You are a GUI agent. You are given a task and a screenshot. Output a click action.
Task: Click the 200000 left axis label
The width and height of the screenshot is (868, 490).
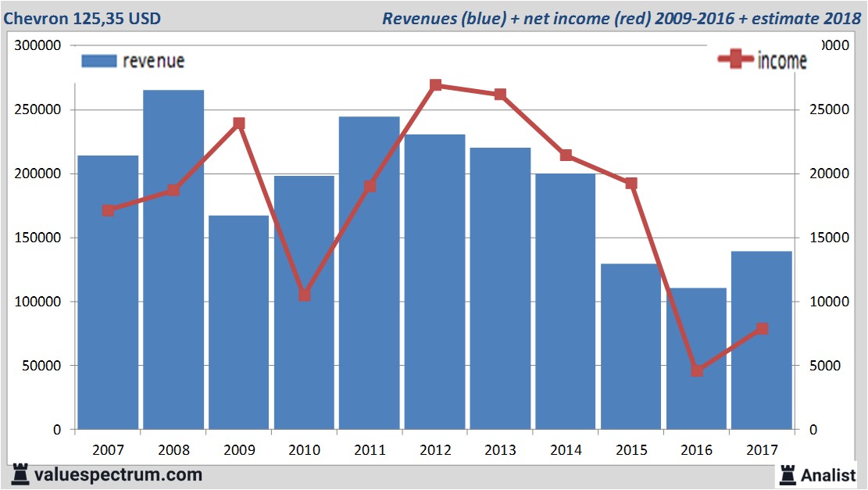(38, 173)
